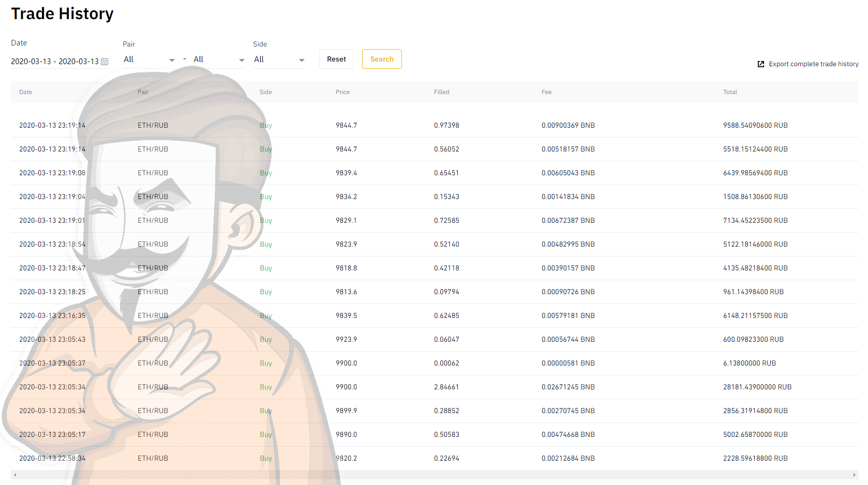Screen dimensions: 868x485
Task: Click the Filled column header
Action: [x=441, y=92]
